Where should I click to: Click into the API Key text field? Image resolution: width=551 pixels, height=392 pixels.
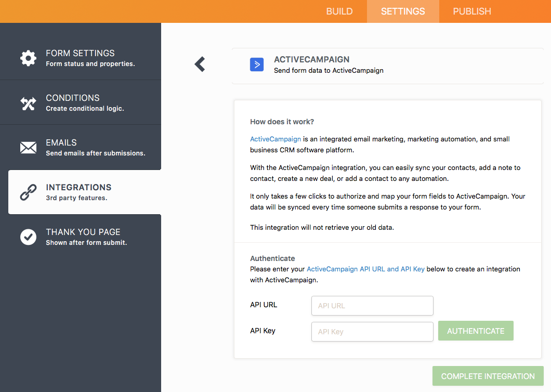(x=372, y=332)
